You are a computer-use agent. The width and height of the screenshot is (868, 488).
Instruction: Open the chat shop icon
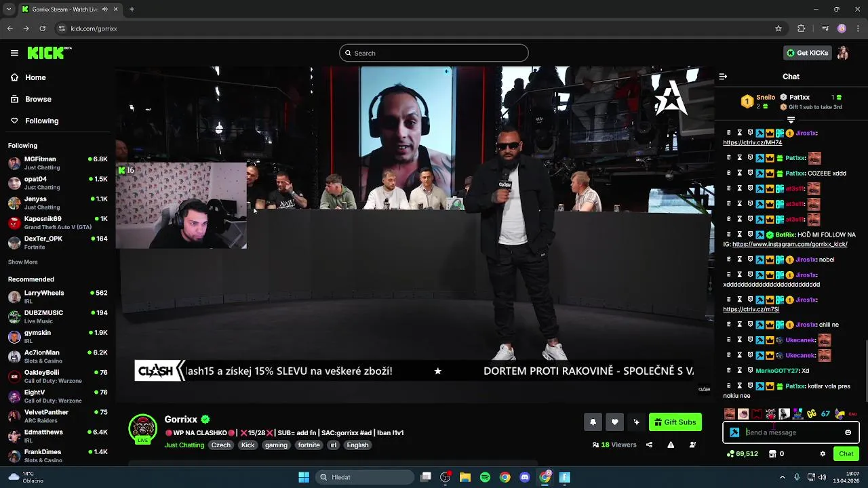point(772,453)
